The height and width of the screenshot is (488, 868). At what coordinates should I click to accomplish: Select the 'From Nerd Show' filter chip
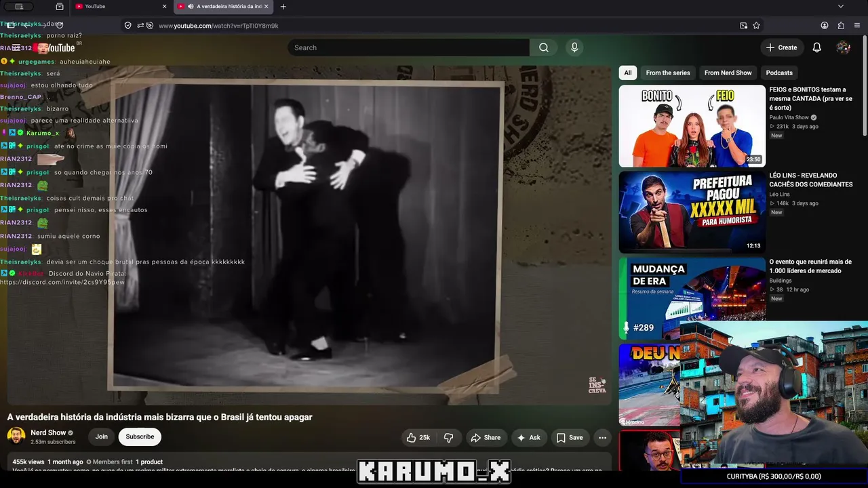(728, 73)
